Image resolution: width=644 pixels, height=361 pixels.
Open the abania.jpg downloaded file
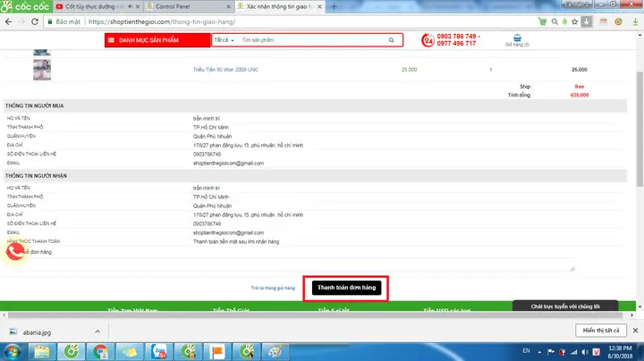pos(37,332)
